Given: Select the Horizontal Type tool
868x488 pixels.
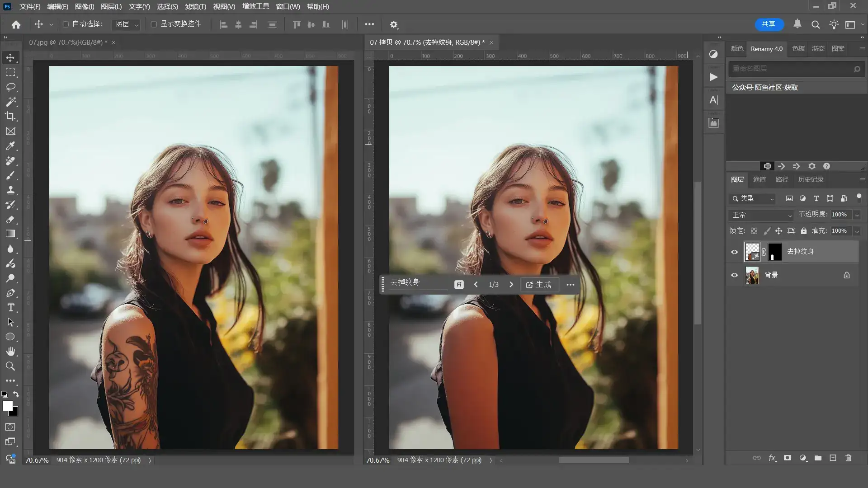Looking at the screenshot, I should click(10, 308).
